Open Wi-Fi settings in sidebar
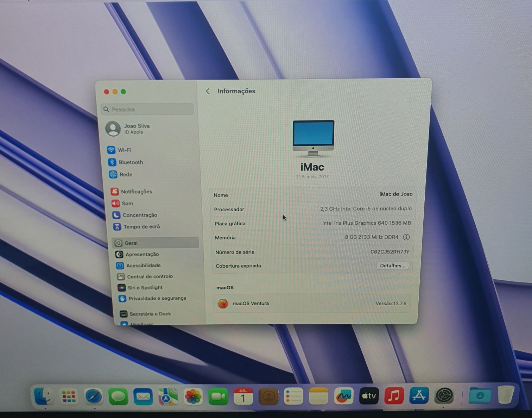 coord(120,150)
